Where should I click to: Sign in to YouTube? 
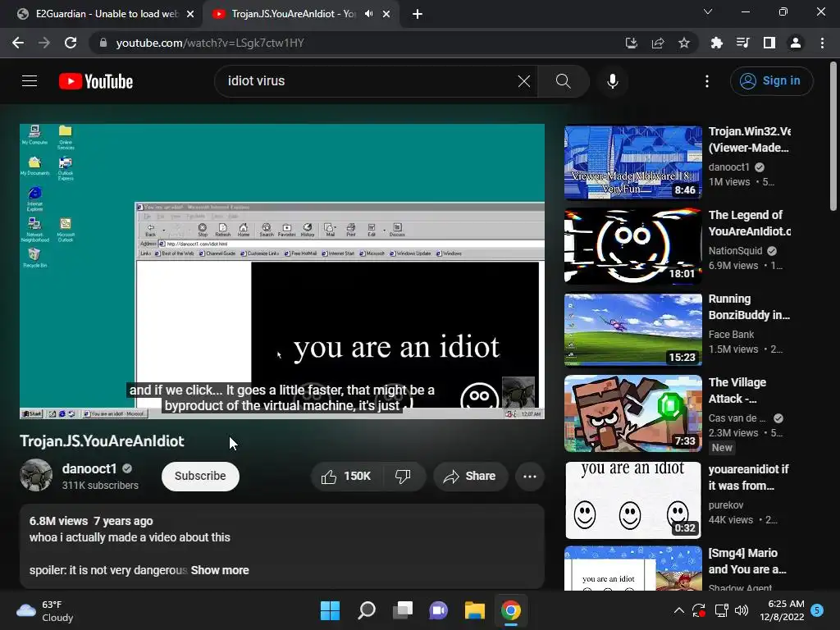point(771,81)
